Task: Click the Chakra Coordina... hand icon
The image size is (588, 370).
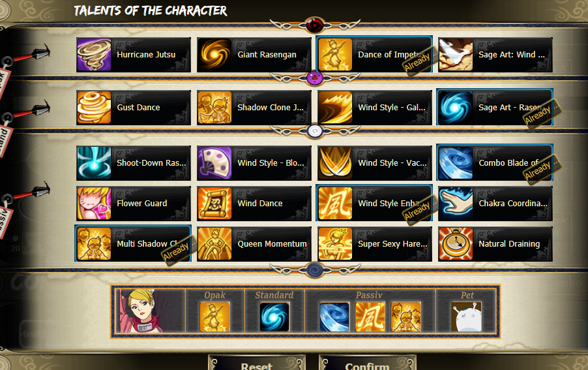Action: [x=456, y=204]
